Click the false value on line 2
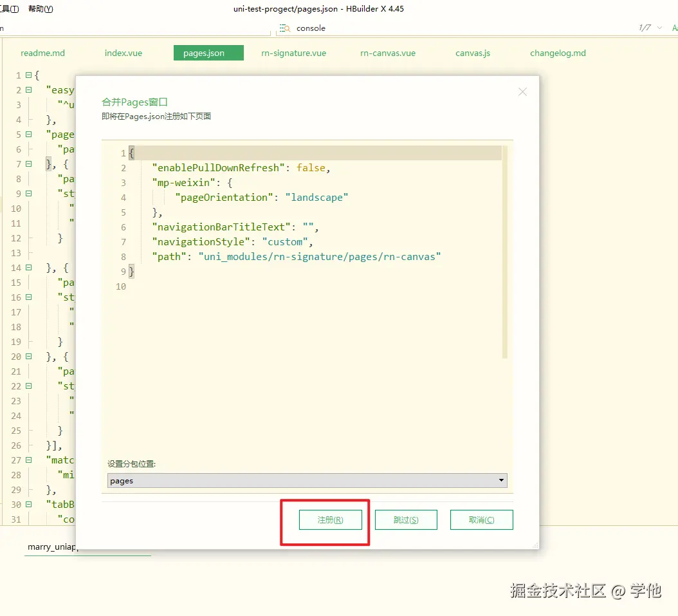 pos(311,168)
